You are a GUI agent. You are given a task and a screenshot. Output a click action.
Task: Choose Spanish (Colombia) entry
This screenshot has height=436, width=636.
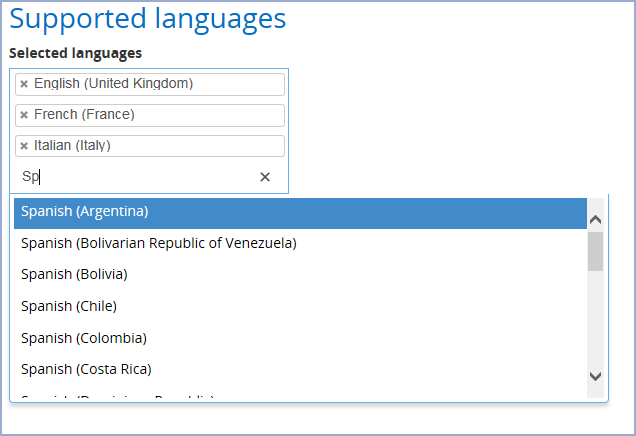(x=84, y=338)
